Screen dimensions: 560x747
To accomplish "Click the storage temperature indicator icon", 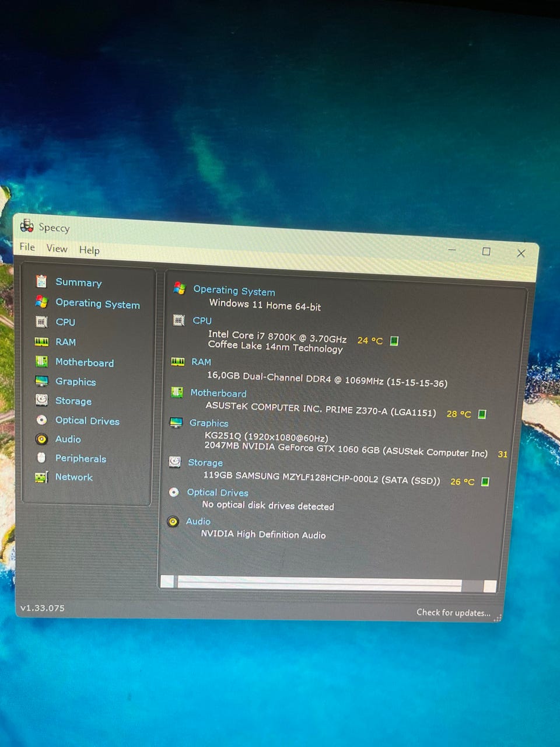I will [x=485, y=481].
